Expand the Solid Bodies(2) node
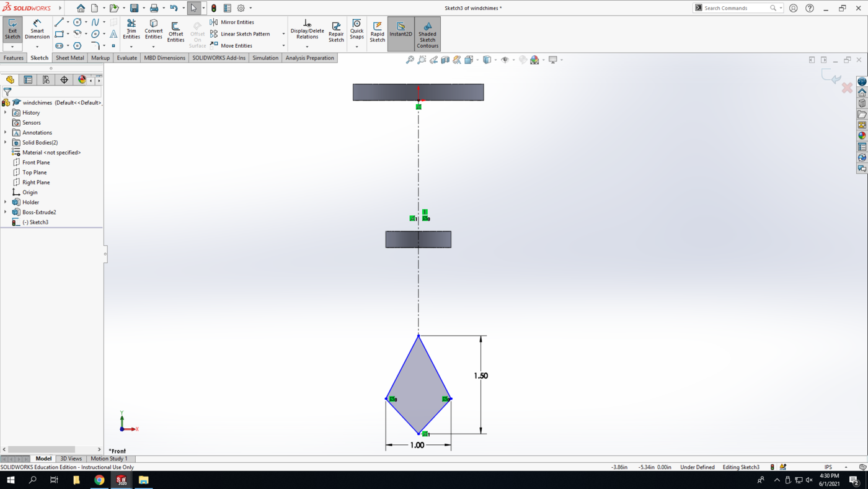The image size is (868, 489). tap(6, 142)
